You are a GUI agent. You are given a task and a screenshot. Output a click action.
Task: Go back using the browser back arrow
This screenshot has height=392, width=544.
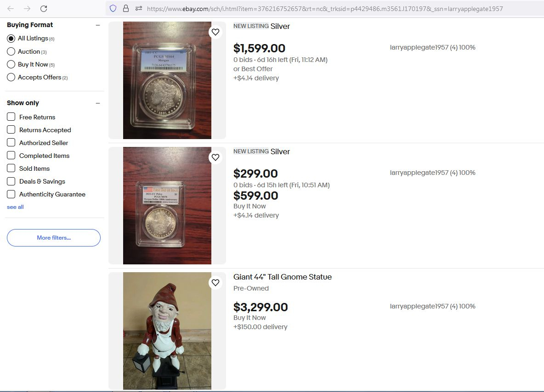11,9
